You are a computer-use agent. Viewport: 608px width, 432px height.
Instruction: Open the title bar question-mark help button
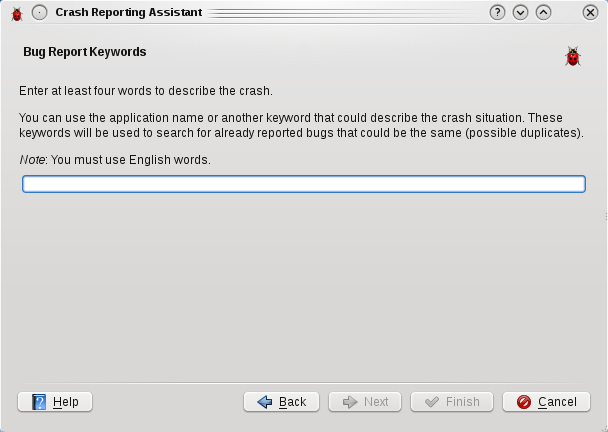click(497, 13)
